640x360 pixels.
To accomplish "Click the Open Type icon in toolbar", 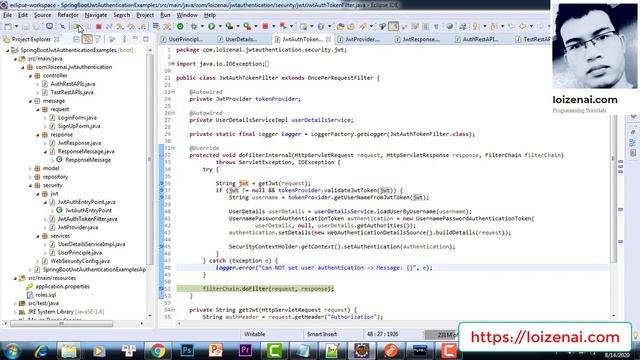I will (340, 27).
